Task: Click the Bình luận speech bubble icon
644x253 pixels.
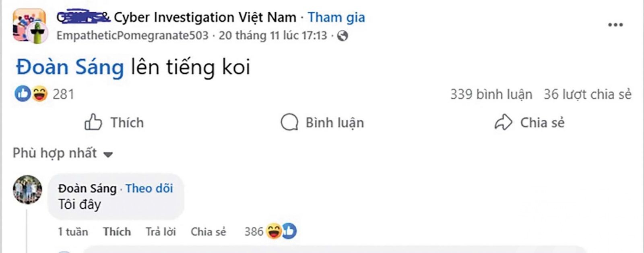Action: pos(289,122)
